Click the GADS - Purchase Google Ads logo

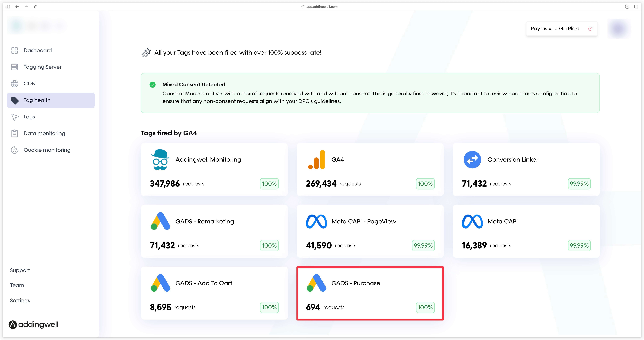pos(316,283)
